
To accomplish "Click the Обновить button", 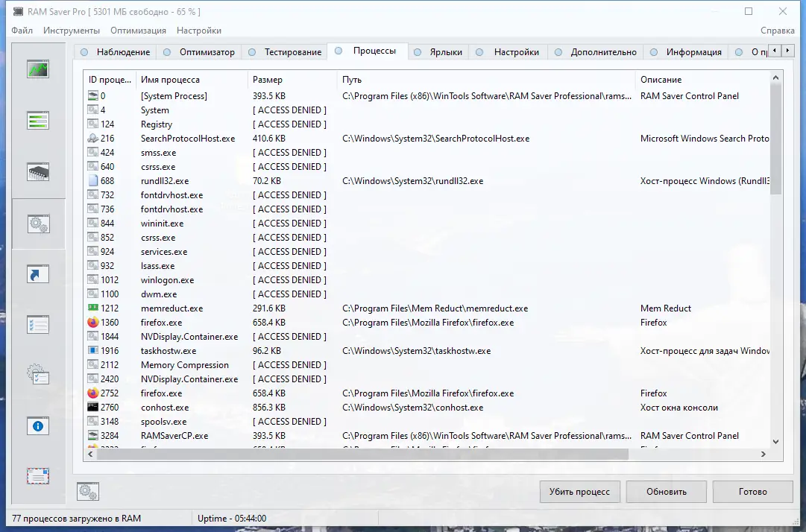I will click(666, 492).
